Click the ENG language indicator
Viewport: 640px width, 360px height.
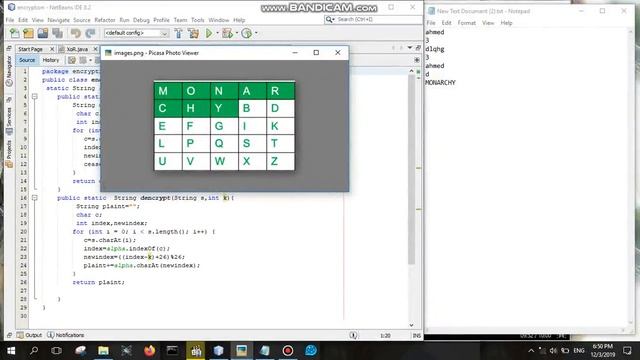[579, 351]
